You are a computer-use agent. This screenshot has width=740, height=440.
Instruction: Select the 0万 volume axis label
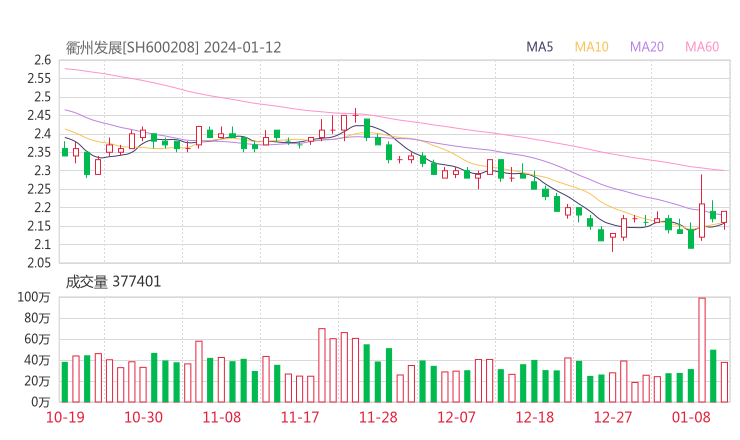click(x=41, y=402)
